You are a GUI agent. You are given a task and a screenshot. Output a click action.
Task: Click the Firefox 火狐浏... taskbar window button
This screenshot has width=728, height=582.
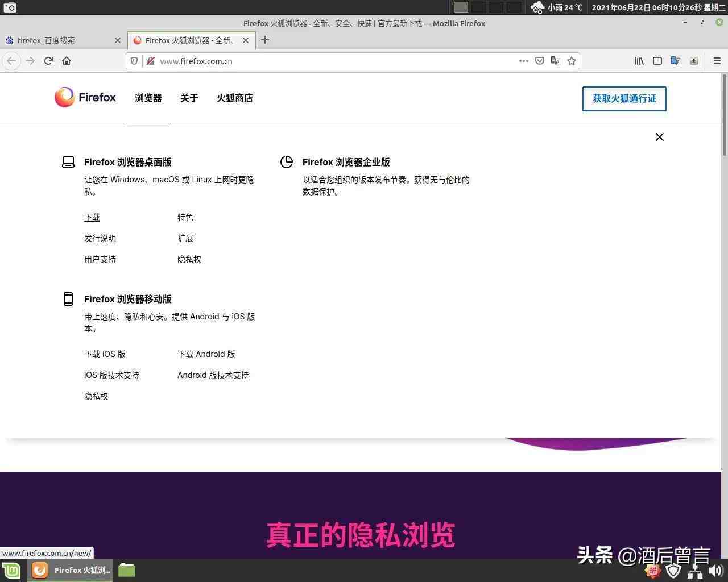pos(71,570)
